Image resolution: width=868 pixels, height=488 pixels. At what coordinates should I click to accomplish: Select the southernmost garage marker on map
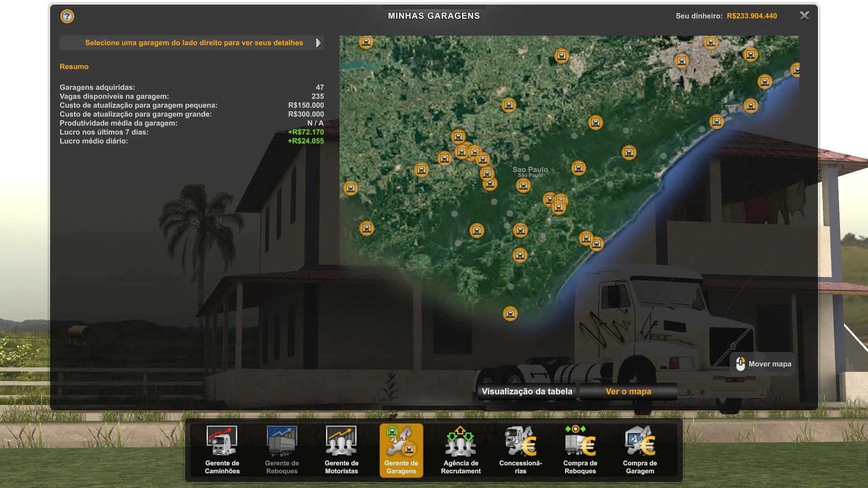coord(510,314)
